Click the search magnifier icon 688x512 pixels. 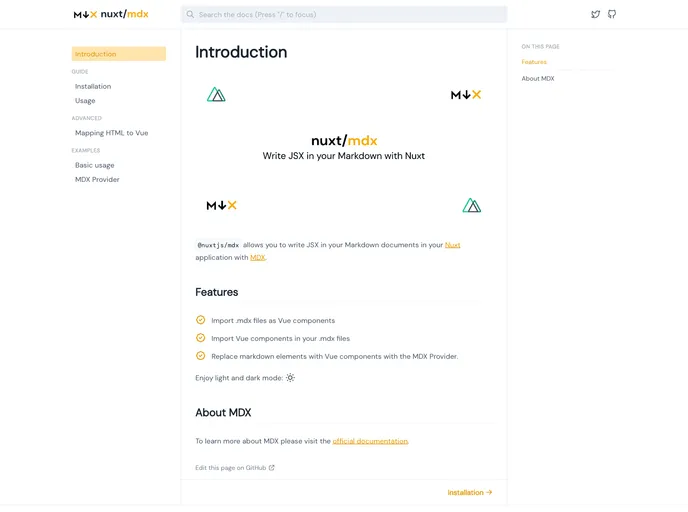tap(190, 14)
